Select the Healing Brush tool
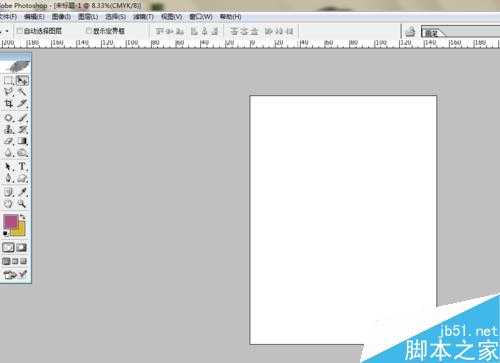Screen dimensions: 500x363 [8, 118]
